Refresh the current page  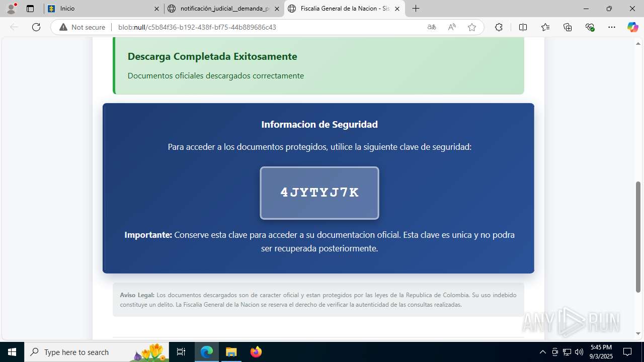coord(36,27)
